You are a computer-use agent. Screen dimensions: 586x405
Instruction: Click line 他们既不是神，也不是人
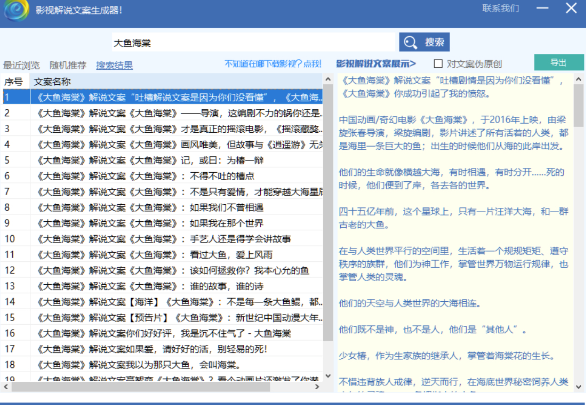pos(432,330)
